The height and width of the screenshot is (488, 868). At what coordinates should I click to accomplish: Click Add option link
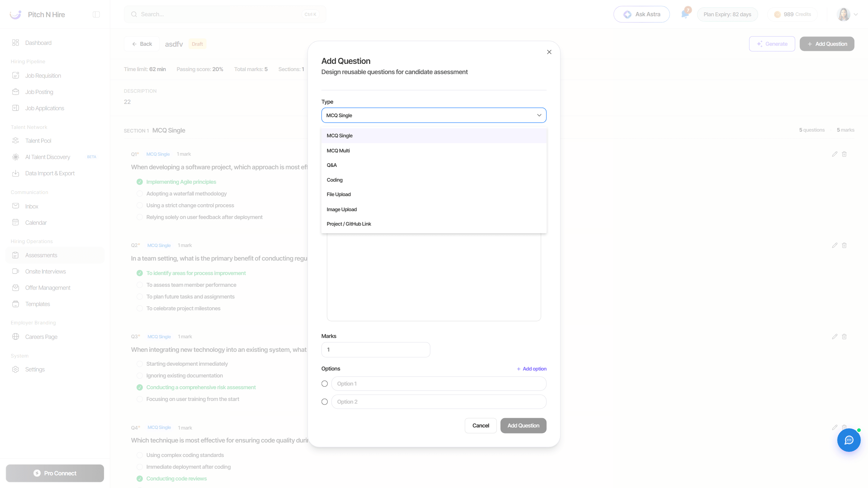[532, 369]
